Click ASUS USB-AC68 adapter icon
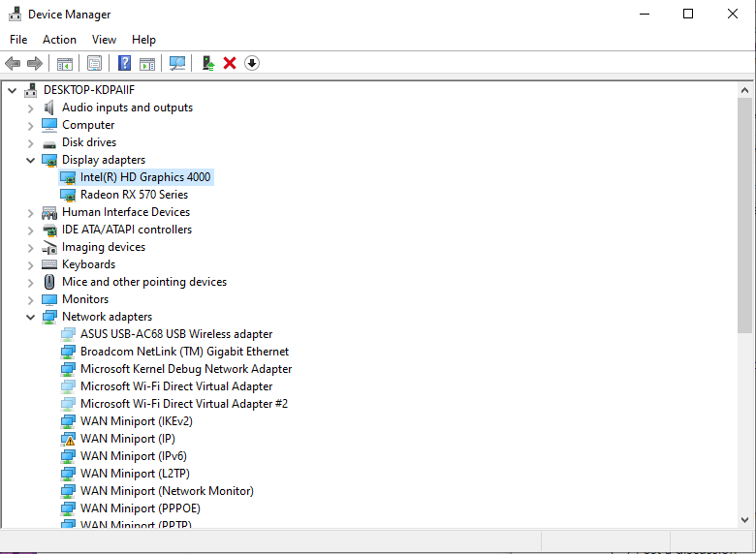Screen dimensions: 756x554 click(68, 334)
